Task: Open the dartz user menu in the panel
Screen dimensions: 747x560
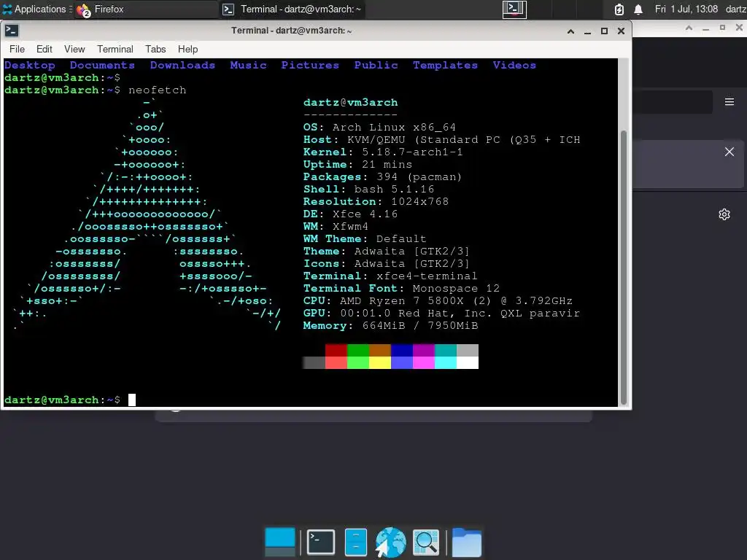Action: [736, 9]
